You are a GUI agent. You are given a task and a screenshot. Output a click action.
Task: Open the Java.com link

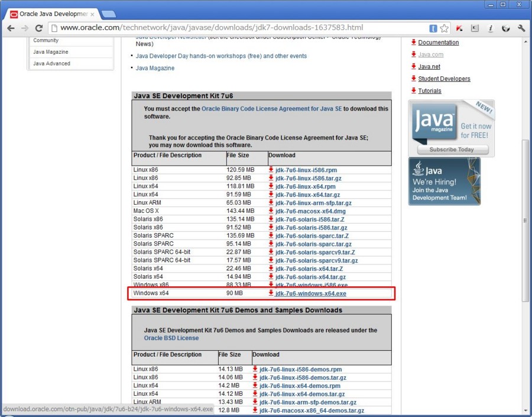[430, 54]
